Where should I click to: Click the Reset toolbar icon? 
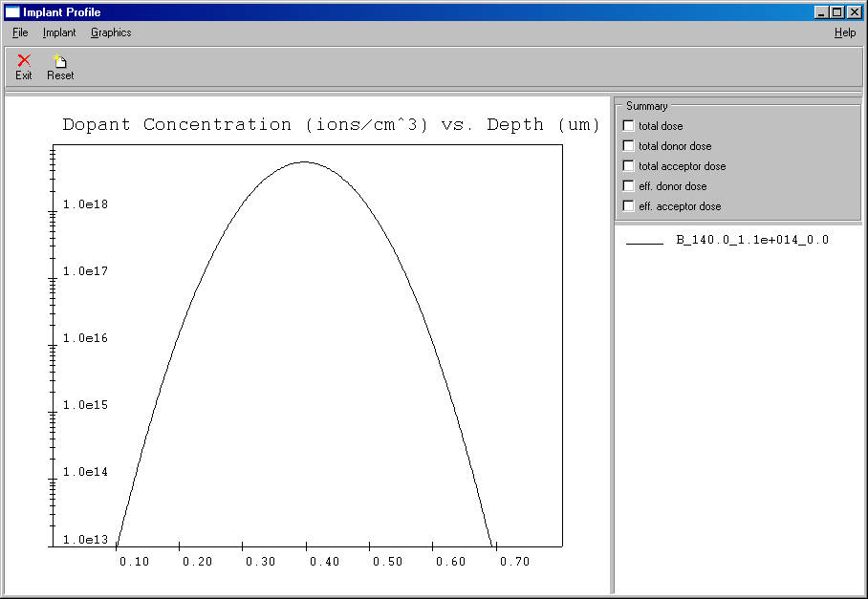[x=60, y=60]
